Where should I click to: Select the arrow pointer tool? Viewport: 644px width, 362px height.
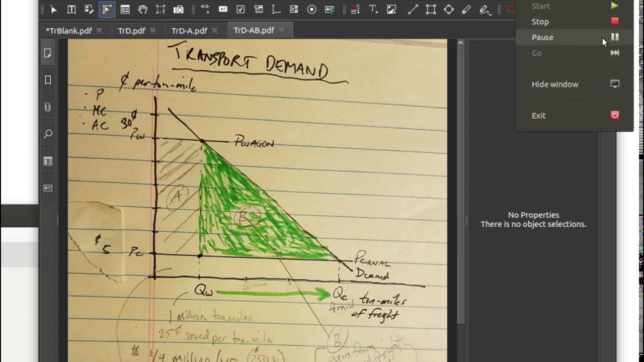coord(54,10)
